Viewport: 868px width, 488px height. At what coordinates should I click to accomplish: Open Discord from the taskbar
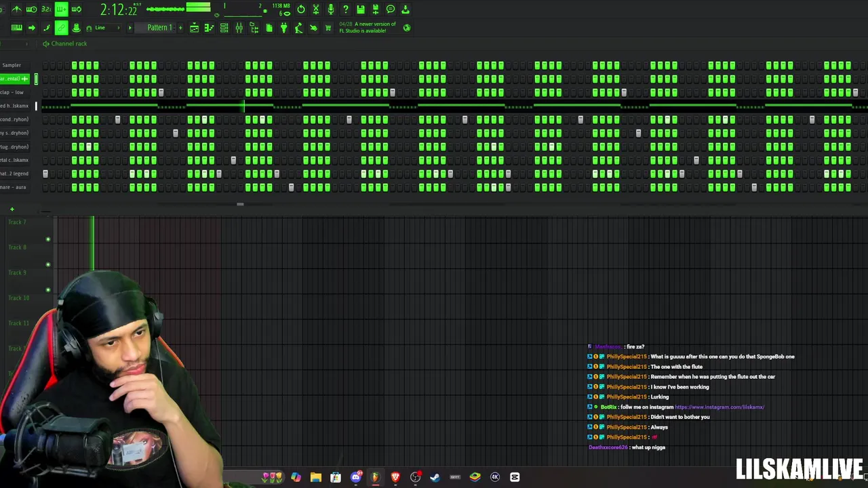tap(355, 477)
